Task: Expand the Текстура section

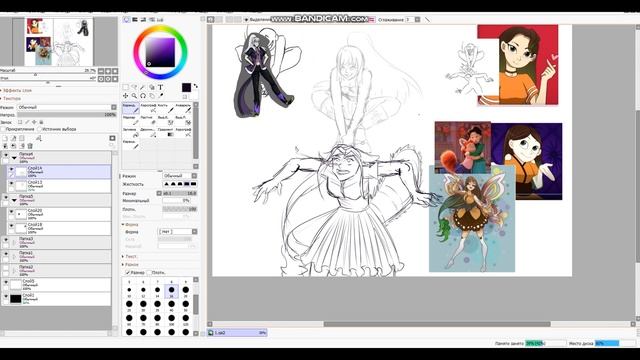Action: click(x=11, y=98)
